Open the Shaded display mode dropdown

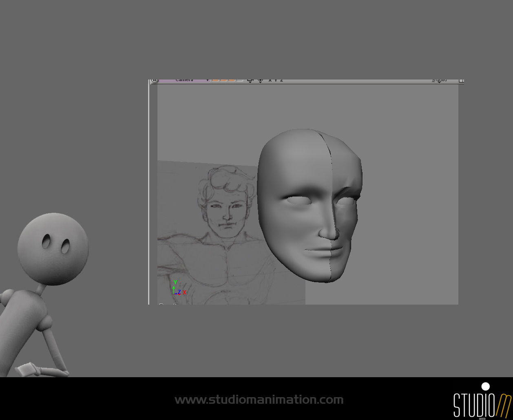(x=439, y=81)
